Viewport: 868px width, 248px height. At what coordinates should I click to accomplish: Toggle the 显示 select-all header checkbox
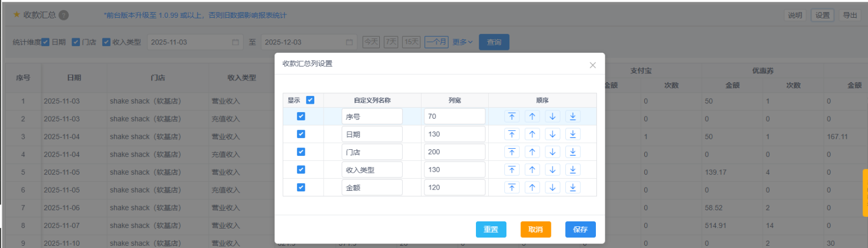tap(310, 100)
